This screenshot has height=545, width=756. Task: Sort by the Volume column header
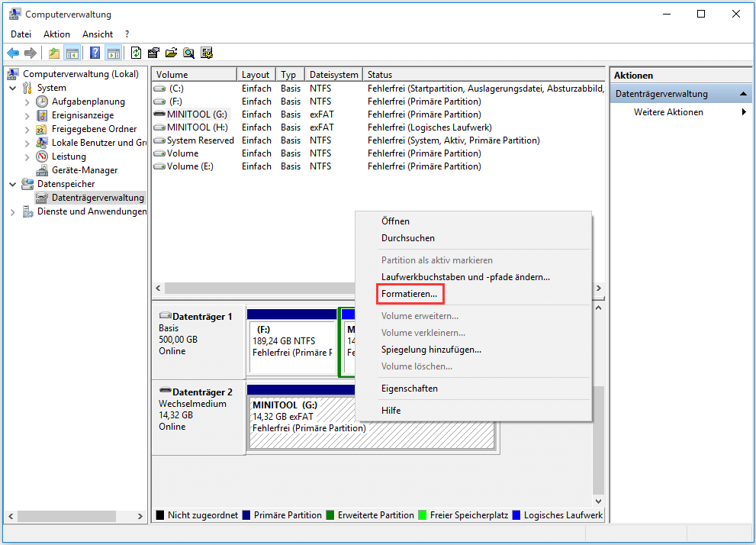[195, 75]
